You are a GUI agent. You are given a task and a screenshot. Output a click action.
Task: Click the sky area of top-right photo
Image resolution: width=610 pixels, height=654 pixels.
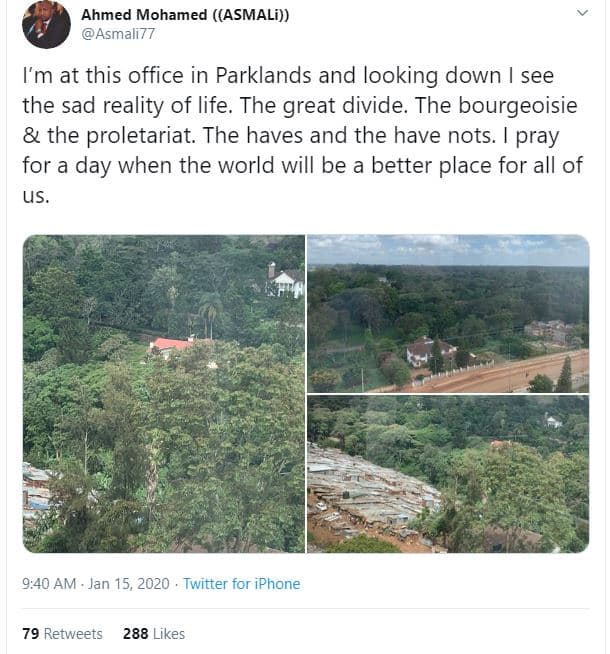point(448,248)
